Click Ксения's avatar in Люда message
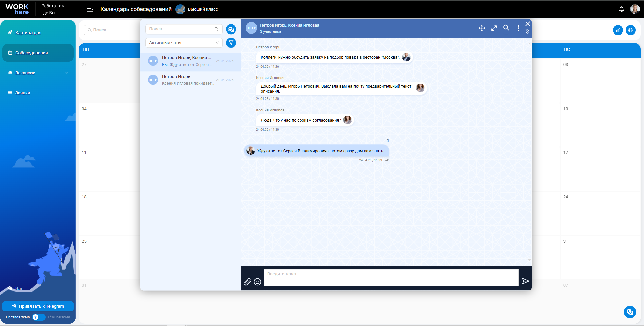The width and height of the screenshot is (644, 326). (348, 120)
